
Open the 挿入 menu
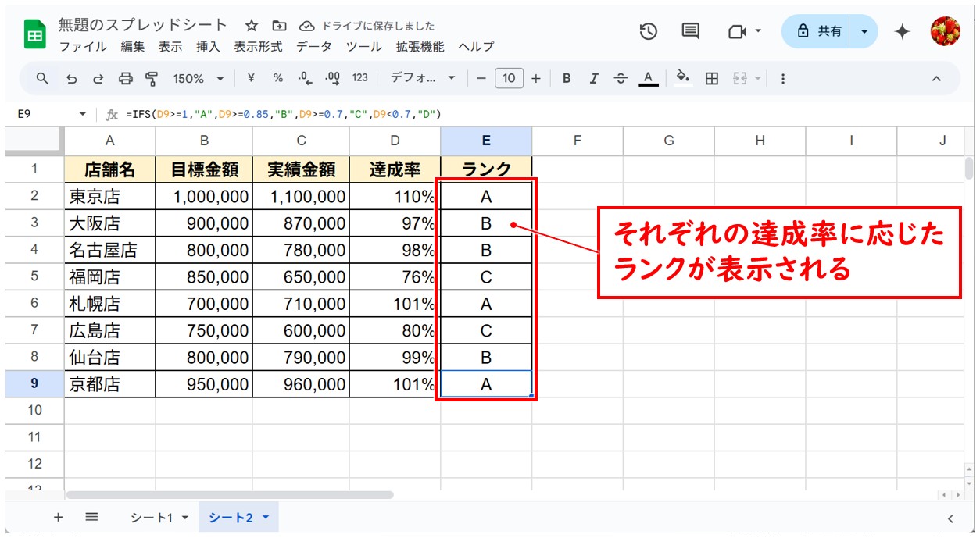click(208, 47)
